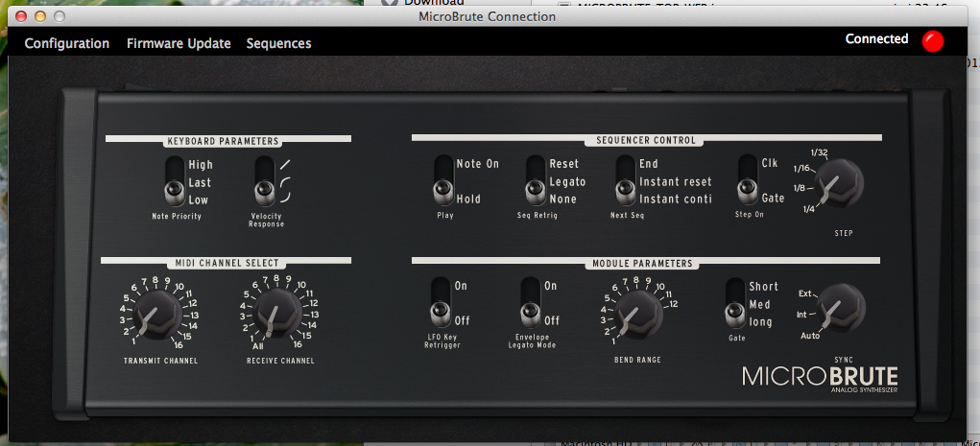Toggle the Next Seq switch

(626, 180)
